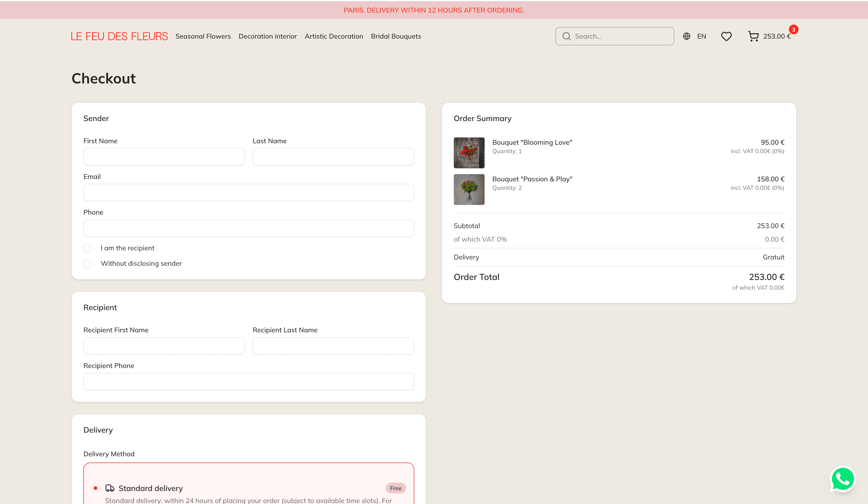The height and width of the screenshot is (504, 868).
Task: Click the globe language icon
Action: pyautogui.click(x=686, y=36)
